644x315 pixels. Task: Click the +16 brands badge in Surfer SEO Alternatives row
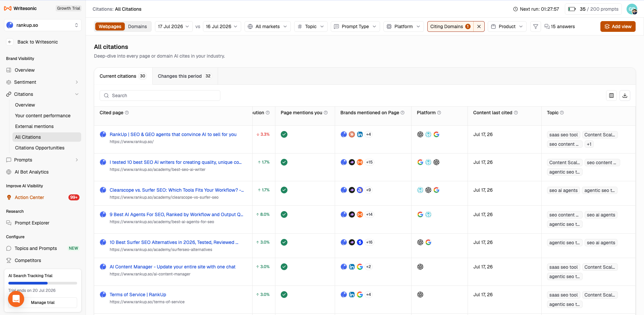(x=369, y=242)
